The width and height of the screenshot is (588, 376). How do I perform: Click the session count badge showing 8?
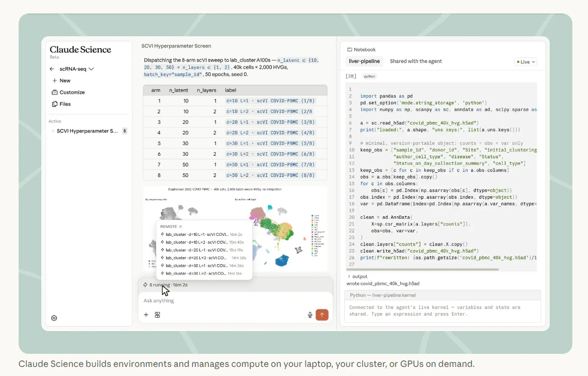click(124, 131)
